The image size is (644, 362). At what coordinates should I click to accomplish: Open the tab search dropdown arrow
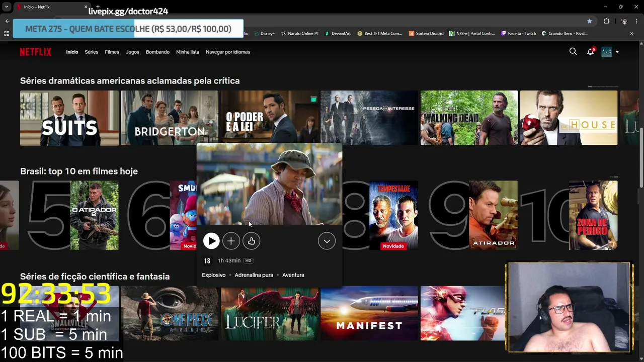tap(6, 7)
